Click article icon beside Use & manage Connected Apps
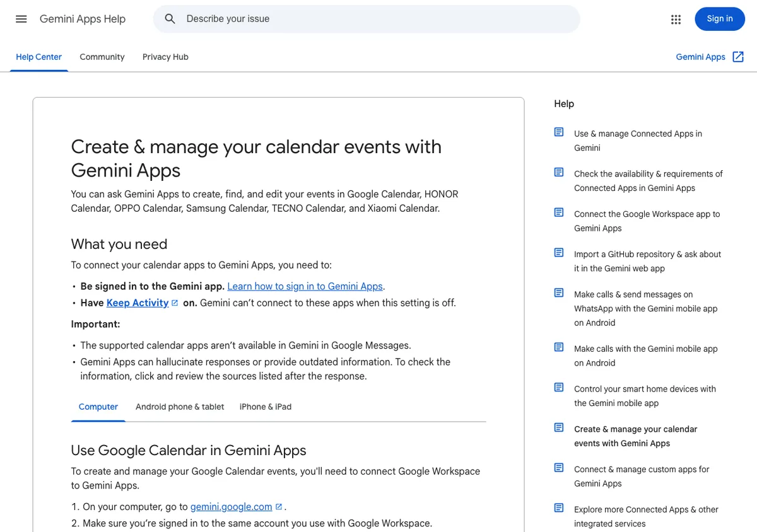Viewport: 757px width, 532px height. pyautogui.click(x=559, y=132)
